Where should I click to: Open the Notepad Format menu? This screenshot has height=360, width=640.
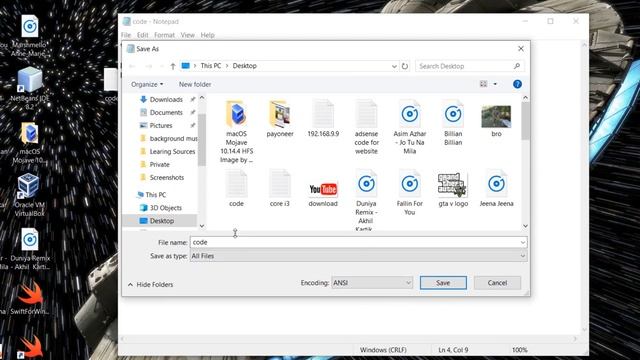click(164, 35)
